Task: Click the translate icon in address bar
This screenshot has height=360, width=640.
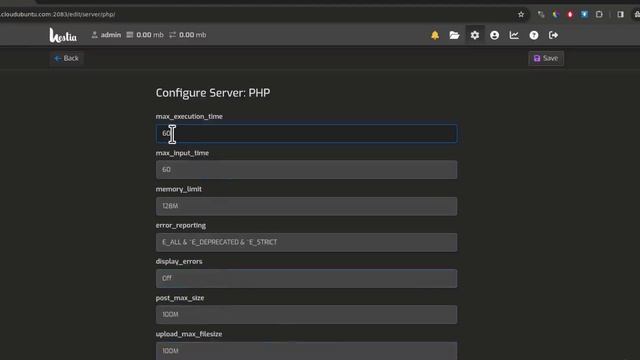Action: 541,14
